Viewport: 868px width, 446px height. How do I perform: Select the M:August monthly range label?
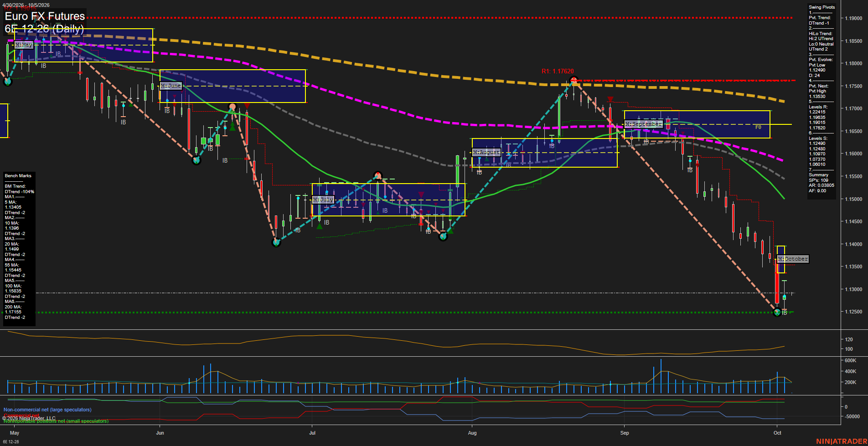pos(486,152)
